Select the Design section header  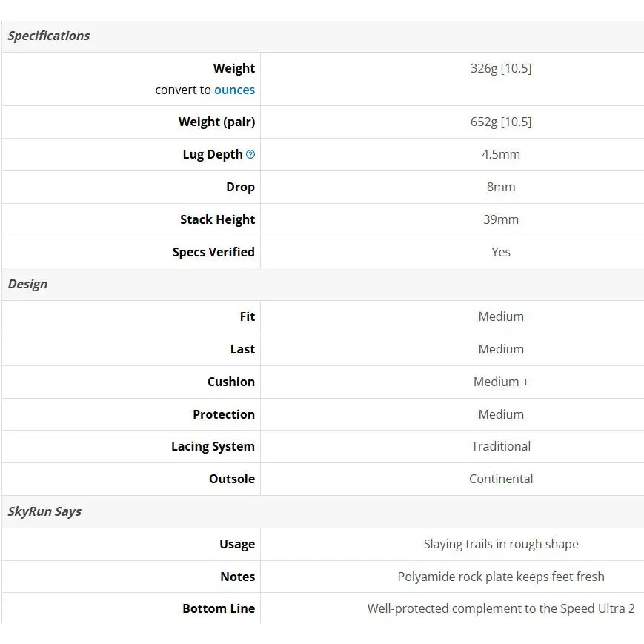pos(28,285)
